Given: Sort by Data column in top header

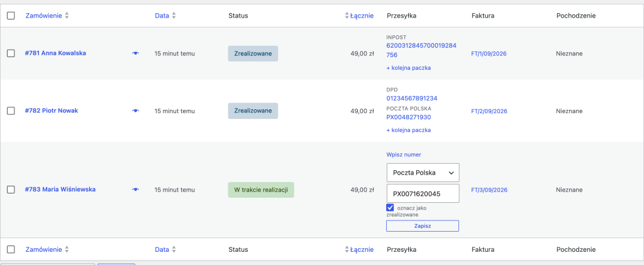Looking at the screenshot, I should point(162,16).
